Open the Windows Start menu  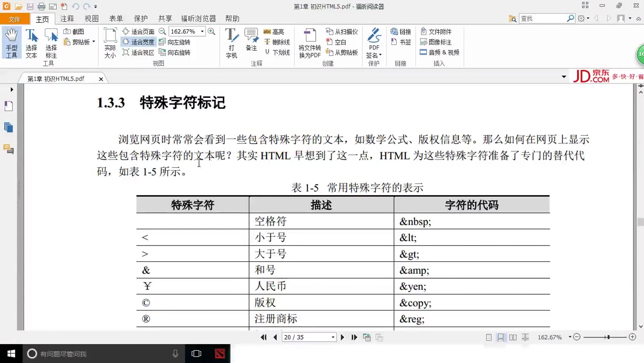pyautogui.click(x=11, y=354)
